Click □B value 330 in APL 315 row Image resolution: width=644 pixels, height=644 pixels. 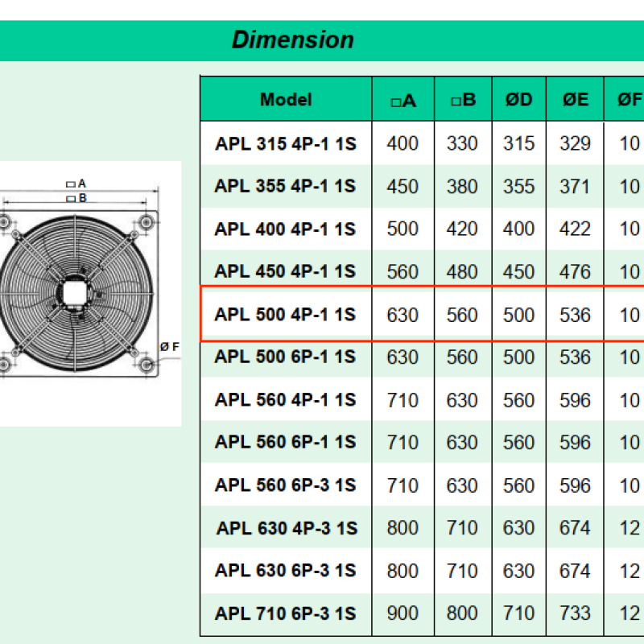[462, 144]
